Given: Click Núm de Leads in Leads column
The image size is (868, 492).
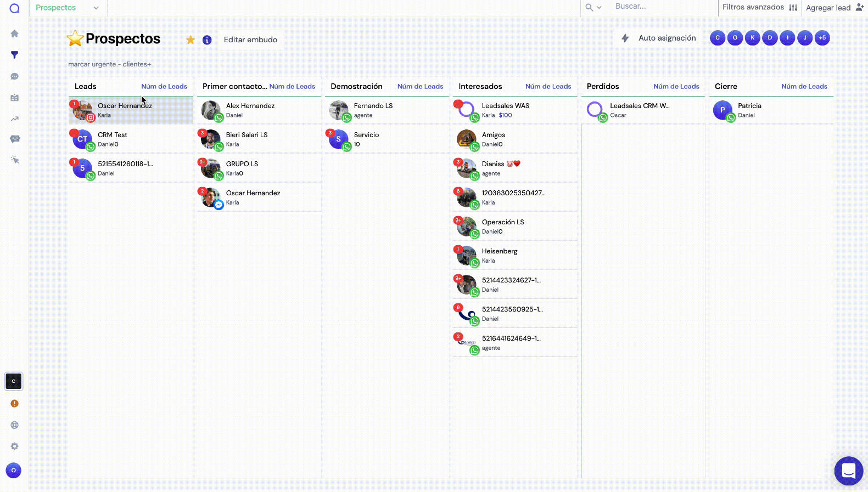Looking at the screenshot, I should coord(164,87).
